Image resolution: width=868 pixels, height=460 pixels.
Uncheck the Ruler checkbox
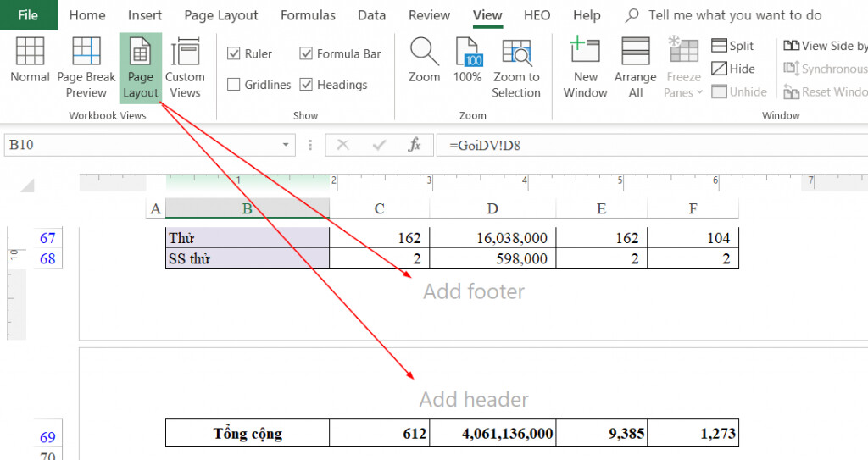click(234, 53)
